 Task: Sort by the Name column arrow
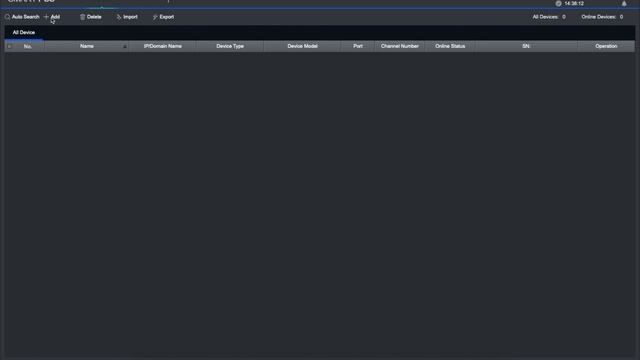[125, 47]
